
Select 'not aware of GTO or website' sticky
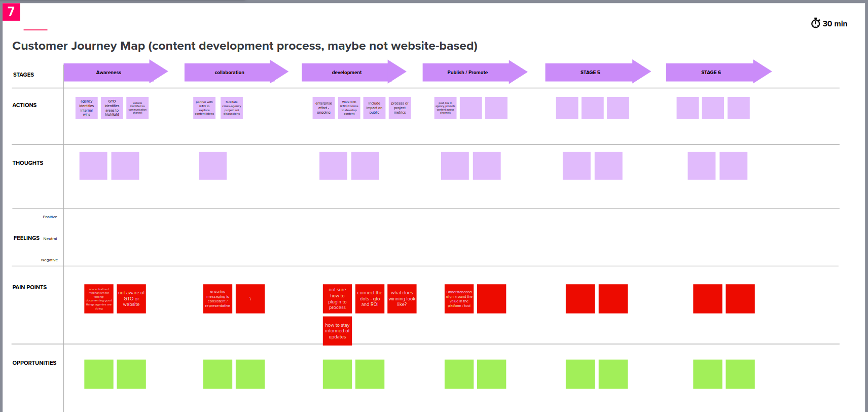coord(131,299)
